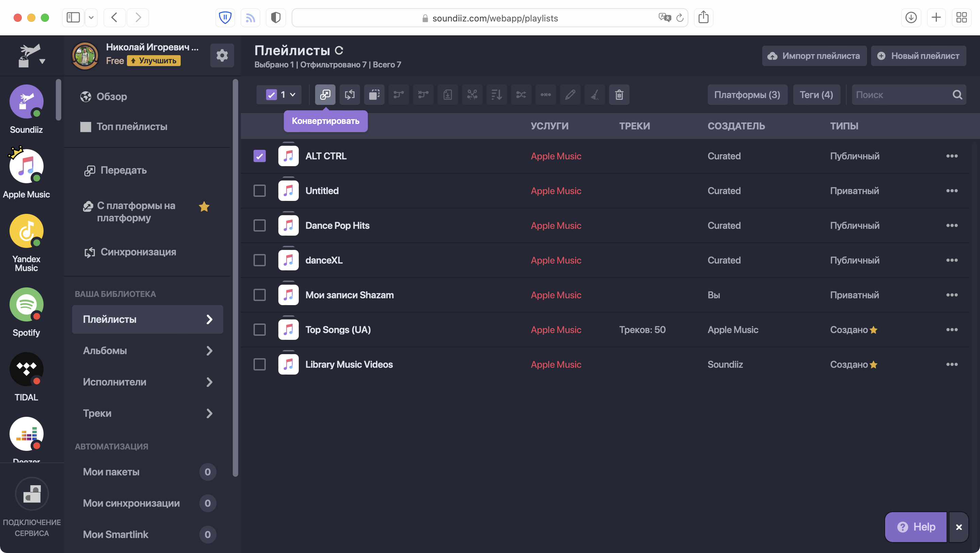980x553 pixels.
Task: Open Синхронизация menu item
Action: (x=130, y=252)
